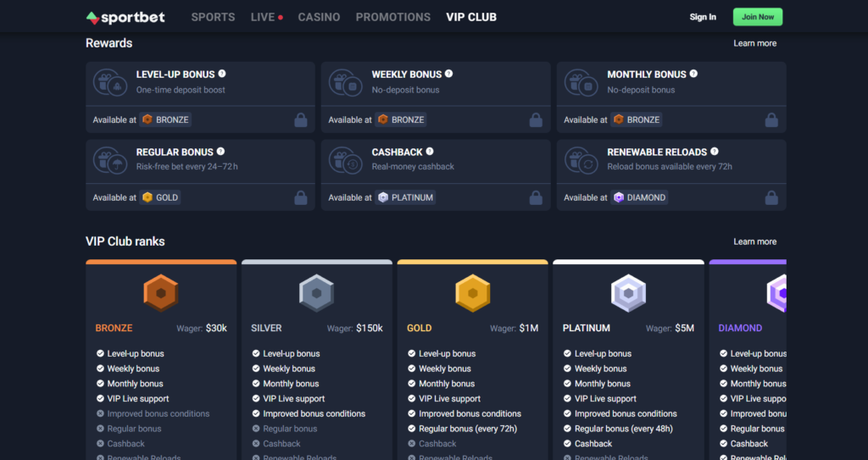Click the BRONZE badge under Level-Up Bonus
Image resolution: width=868 pixels, height=460 pixels.
pyautogui.click(x=165, y=119)
